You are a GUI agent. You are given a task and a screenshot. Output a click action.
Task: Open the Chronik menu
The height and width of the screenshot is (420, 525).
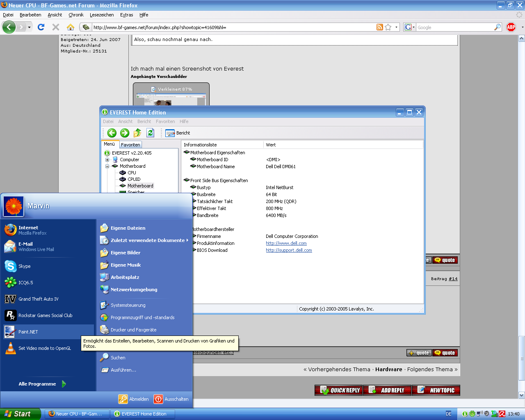(x=76, y=15)
